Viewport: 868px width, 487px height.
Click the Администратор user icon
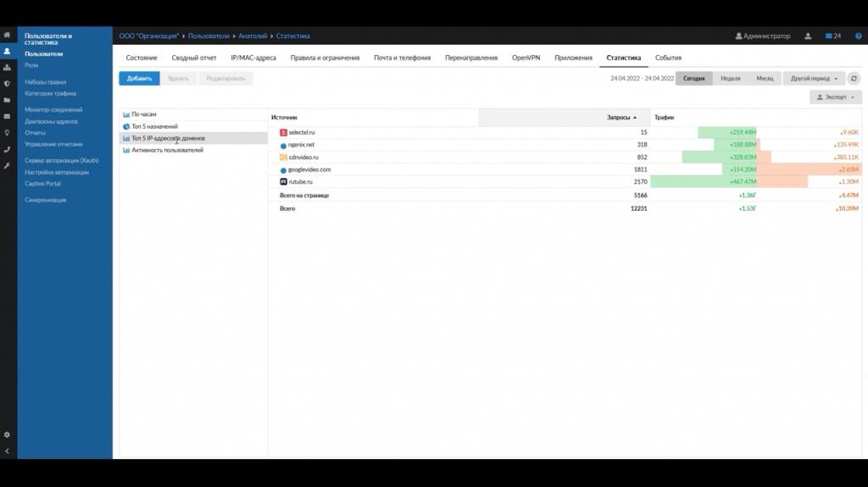738,36
